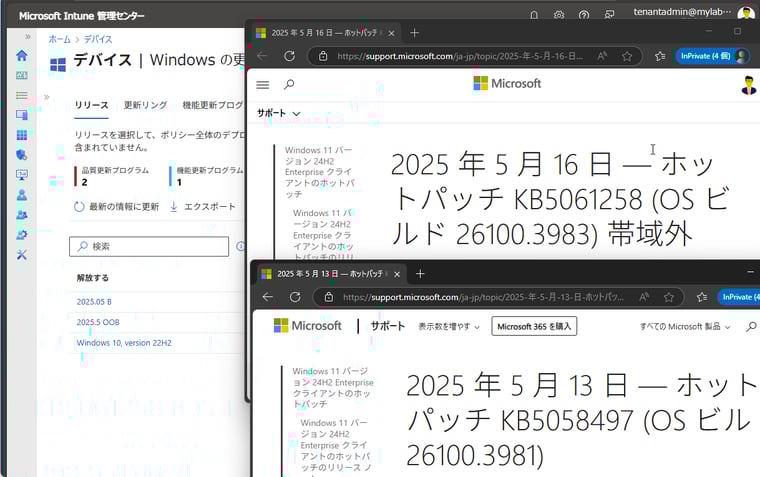Open Intune help question mark icon

584,15
